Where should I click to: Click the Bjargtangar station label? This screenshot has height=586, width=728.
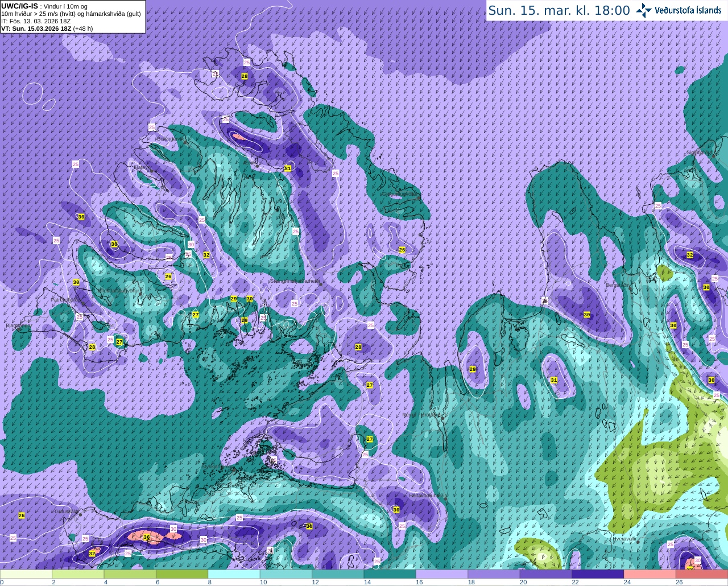click(18, 325)
